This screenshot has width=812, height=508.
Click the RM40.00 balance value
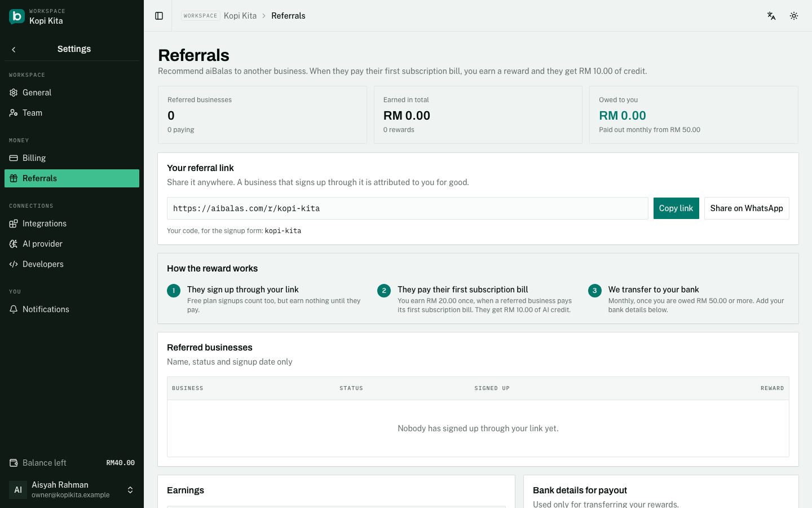tap(121, 463)
